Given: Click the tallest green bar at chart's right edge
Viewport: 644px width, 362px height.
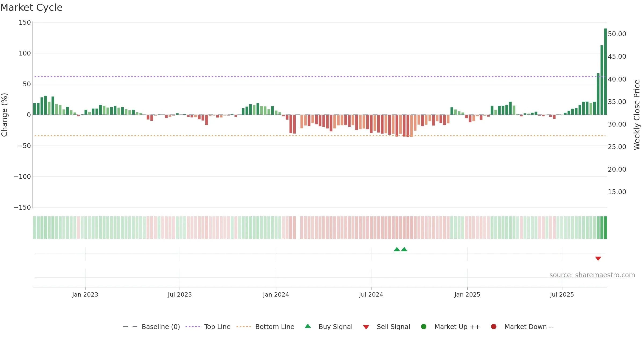Looking at the screenshot, I should (x=605, y=72).
